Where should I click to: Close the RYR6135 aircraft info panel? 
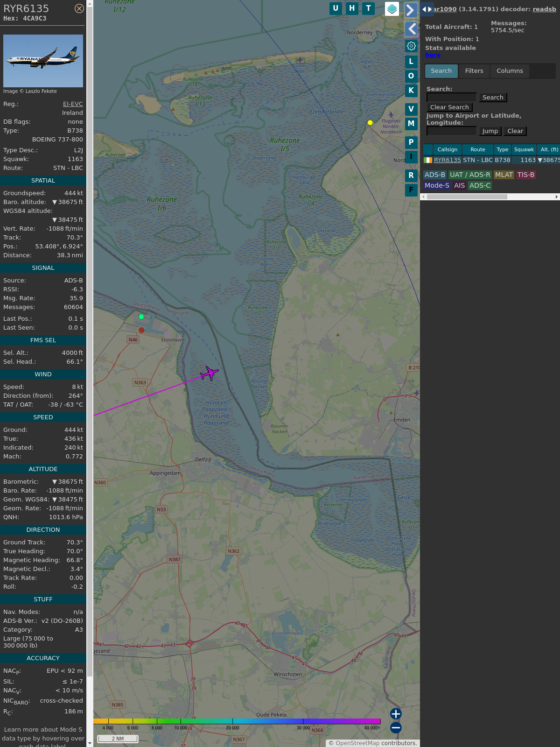[x=79, y=8]
